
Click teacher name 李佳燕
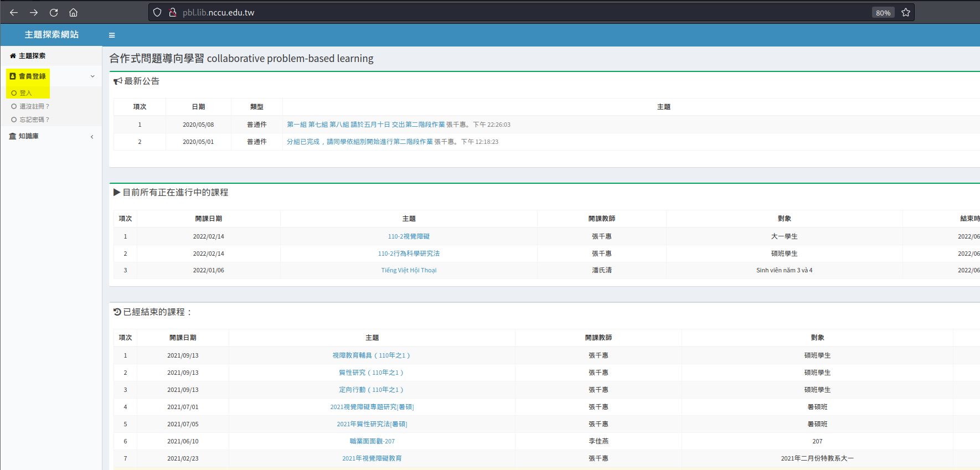point(599,441)
